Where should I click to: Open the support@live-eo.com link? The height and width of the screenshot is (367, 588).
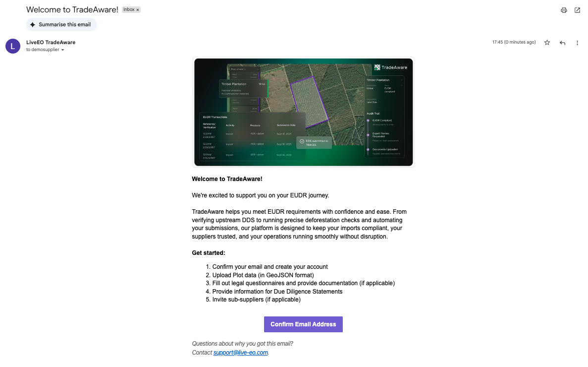(x=241, y=353)
